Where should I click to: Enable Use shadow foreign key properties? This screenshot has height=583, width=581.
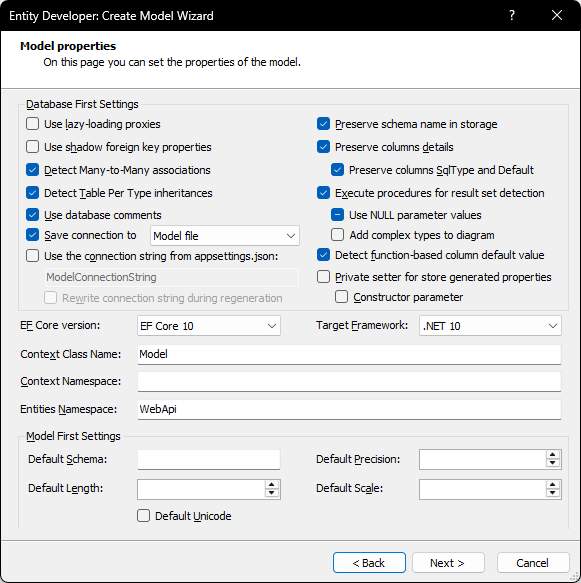click(x=33, y=147)
